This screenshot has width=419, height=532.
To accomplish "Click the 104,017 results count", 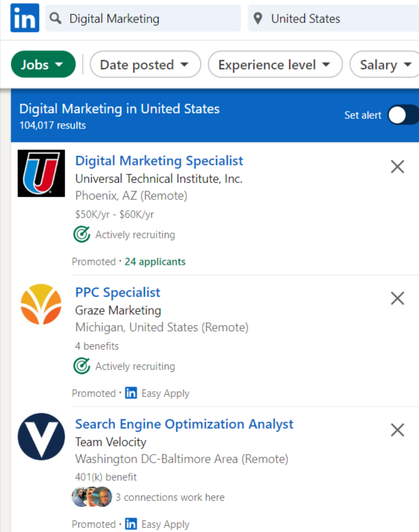I will pos(53,125).
